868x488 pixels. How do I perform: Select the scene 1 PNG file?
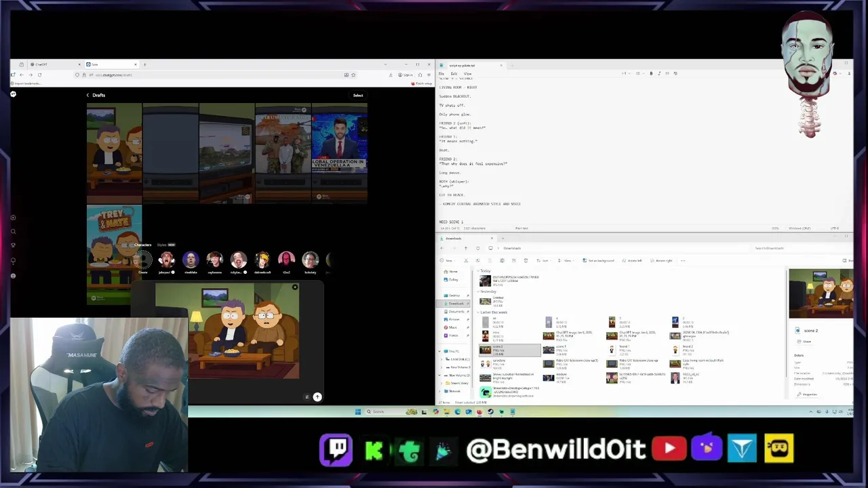point(574,350)
